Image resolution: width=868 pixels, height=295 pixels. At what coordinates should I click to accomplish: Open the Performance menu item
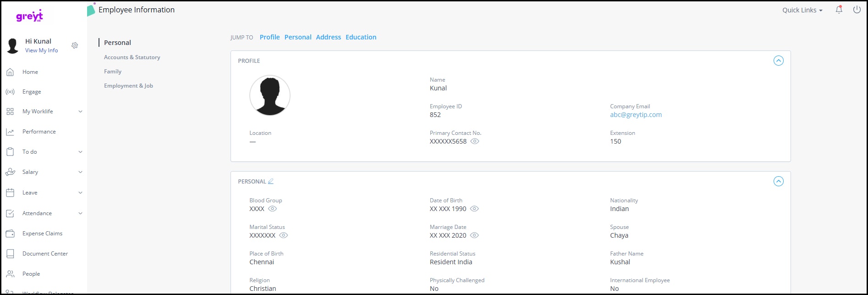click(39, 132)
